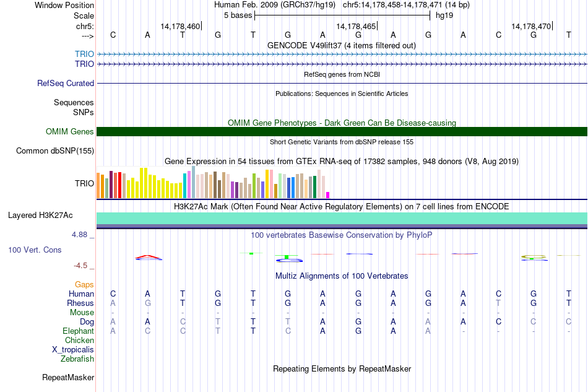Click Repeating Elements by RepeatMasker title

tap(342, 368)
